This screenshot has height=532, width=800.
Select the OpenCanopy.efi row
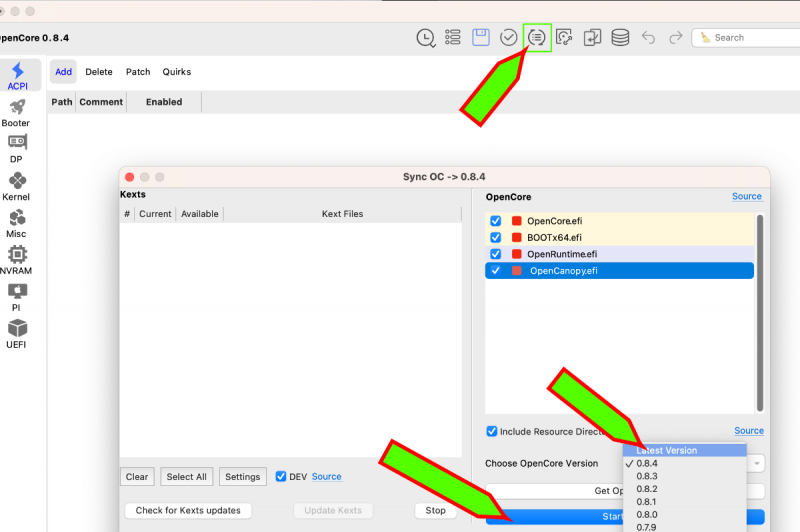tap(619, 271)
